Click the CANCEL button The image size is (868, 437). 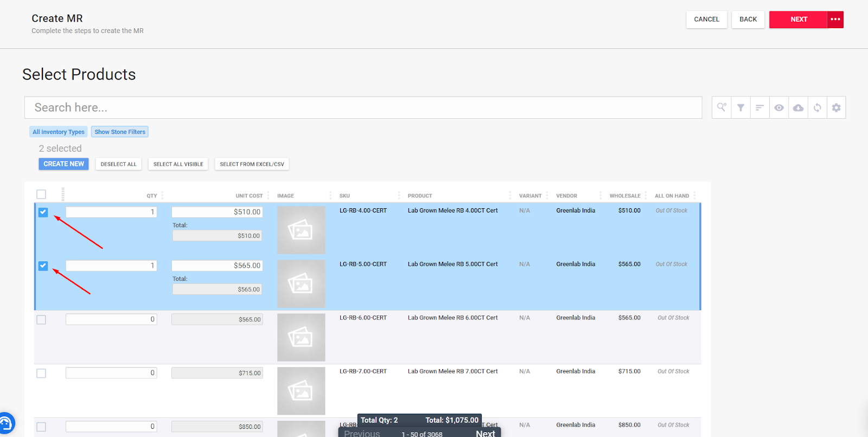(x=707, y=20)
